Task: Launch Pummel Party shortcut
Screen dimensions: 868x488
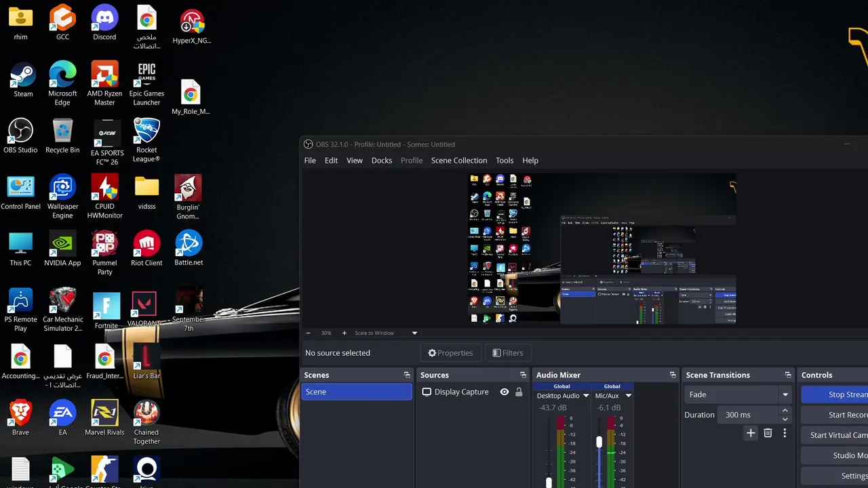Action: (104, 253)
